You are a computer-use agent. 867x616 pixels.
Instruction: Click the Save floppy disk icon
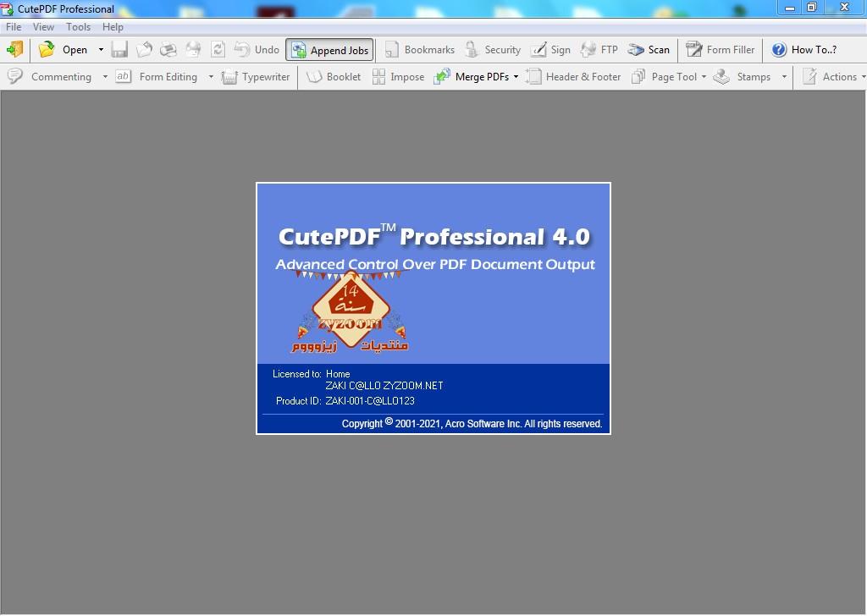tap(119, 50)
